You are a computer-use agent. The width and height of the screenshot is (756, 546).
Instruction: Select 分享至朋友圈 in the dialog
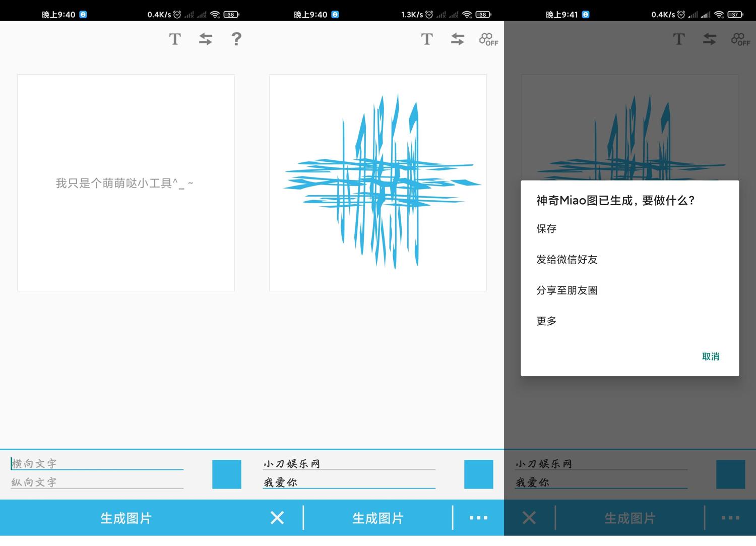[x=566, y=290]
